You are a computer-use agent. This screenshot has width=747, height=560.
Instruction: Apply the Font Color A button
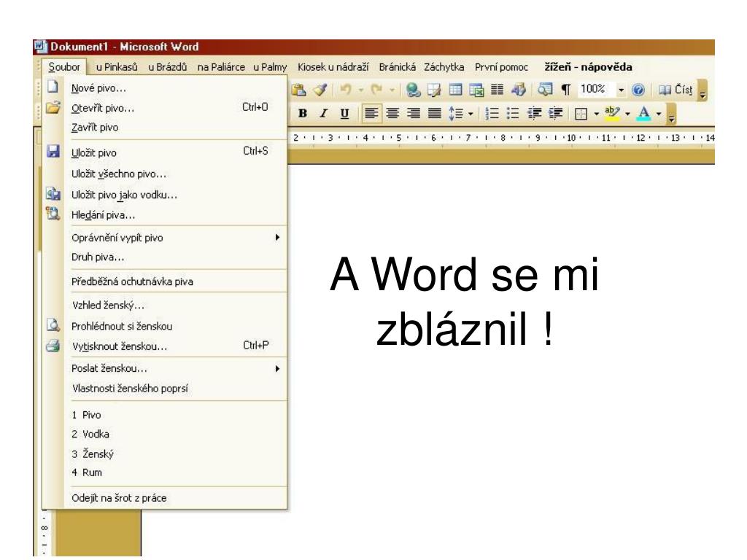click(x=644, y=113)
